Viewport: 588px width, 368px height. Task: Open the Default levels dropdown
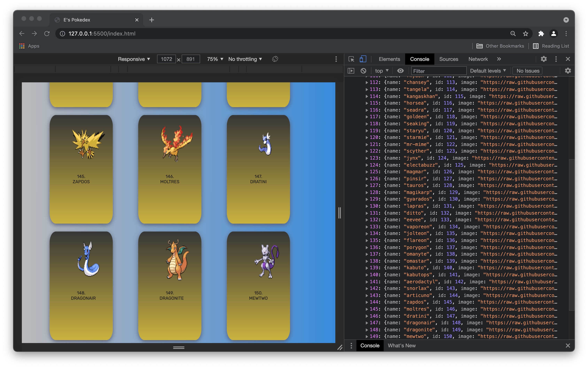click(488, 71)
